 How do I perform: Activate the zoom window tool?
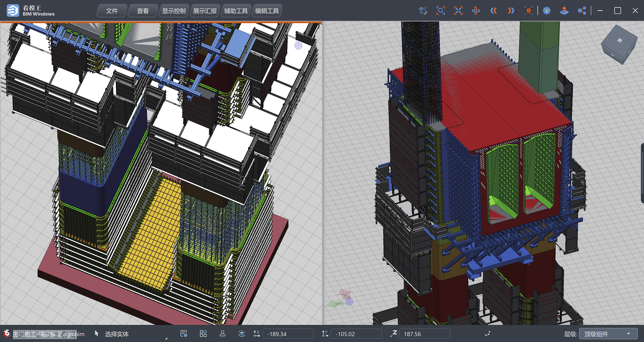(440, 11)
